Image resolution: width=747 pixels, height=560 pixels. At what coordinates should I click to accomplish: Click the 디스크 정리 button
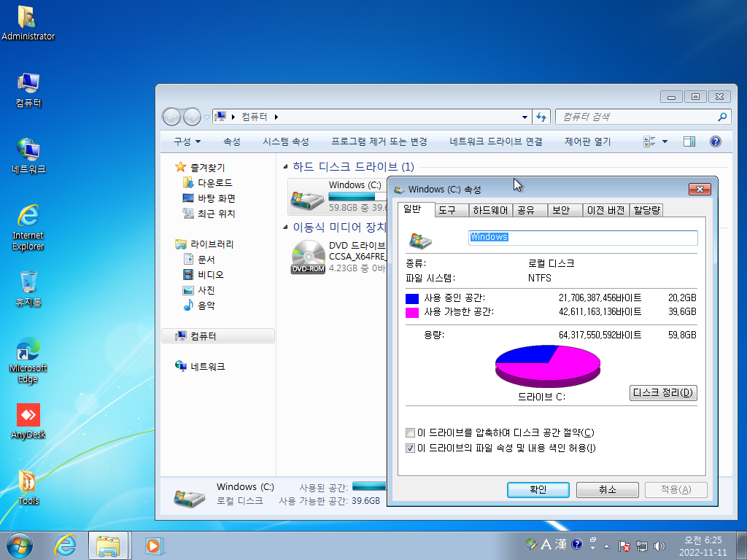pyautogui.click(x=663, y=393)
